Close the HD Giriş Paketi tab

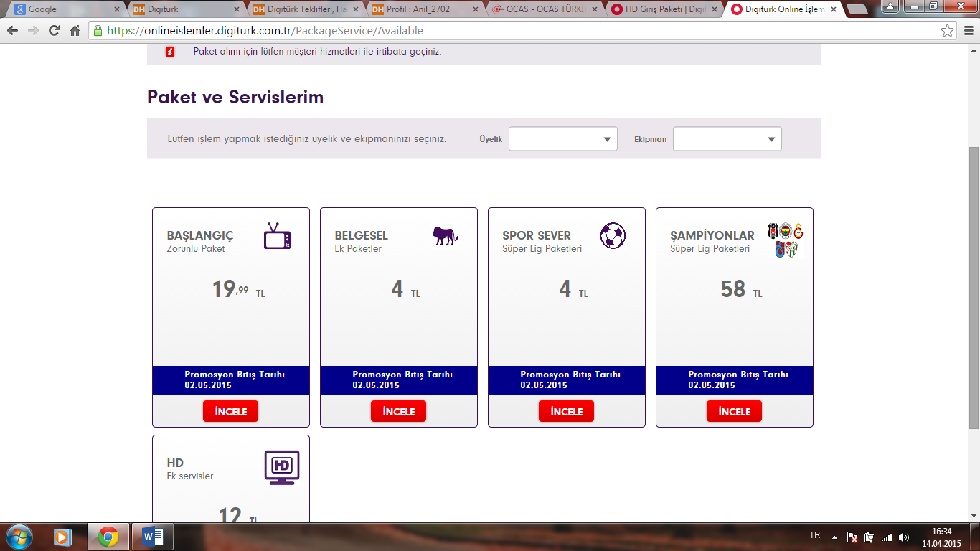click(x=714, y=9)
